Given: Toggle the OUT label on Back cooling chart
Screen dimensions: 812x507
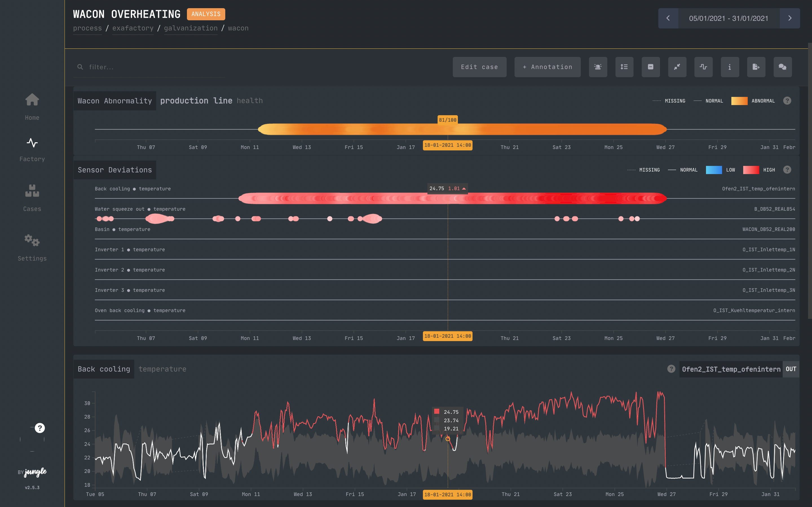Looking at the screenshot, I should click(791, 369).
